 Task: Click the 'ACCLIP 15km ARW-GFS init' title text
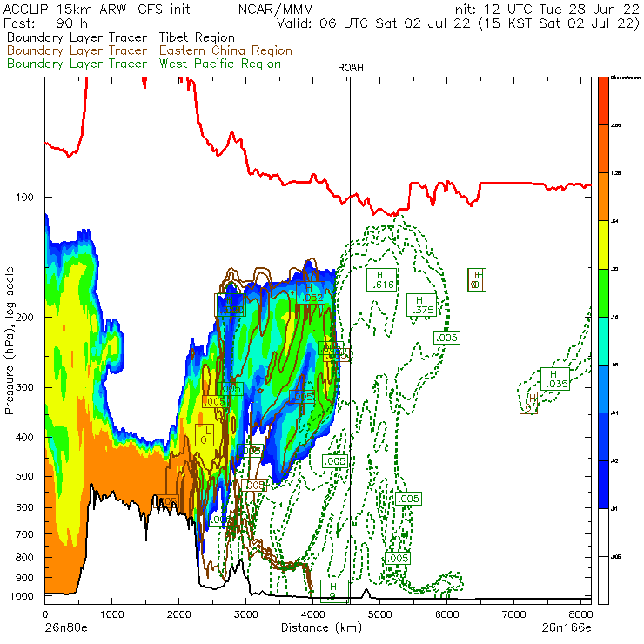point(97,10)
